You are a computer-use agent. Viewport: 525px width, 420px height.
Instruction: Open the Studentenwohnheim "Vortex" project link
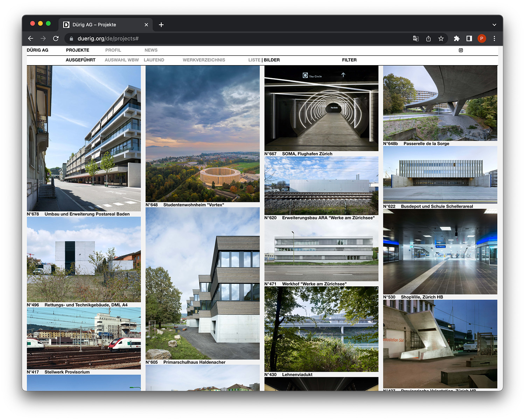(193, 205)
